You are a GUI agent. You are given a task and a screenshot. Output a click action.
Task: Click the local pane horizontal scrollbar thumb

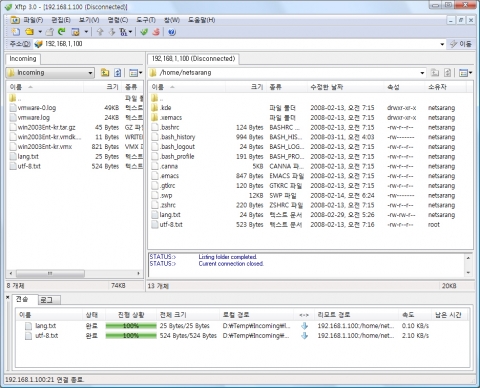50,274
